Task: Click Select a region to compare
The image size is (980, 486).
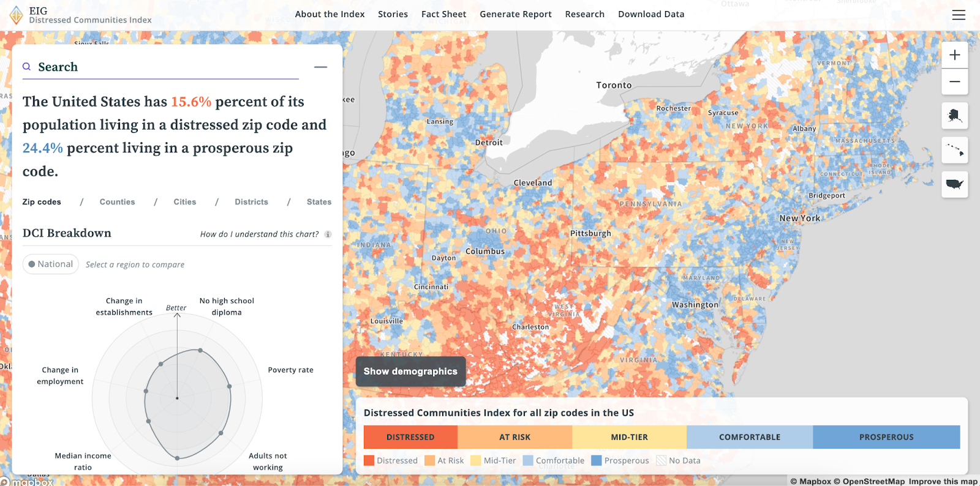Action: [x=135, y=264]
